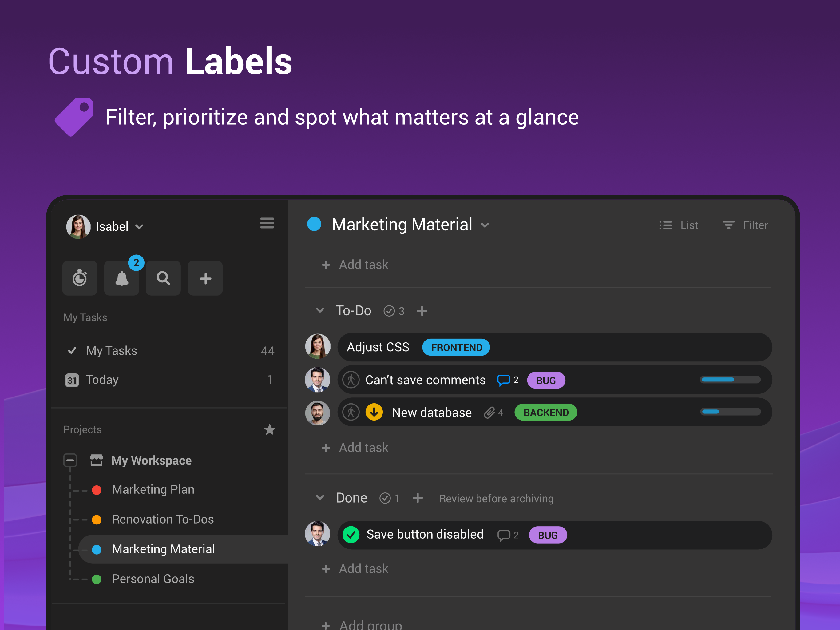Open the Filter options
This screenshot has width=840, height=630.
(745, 225)
